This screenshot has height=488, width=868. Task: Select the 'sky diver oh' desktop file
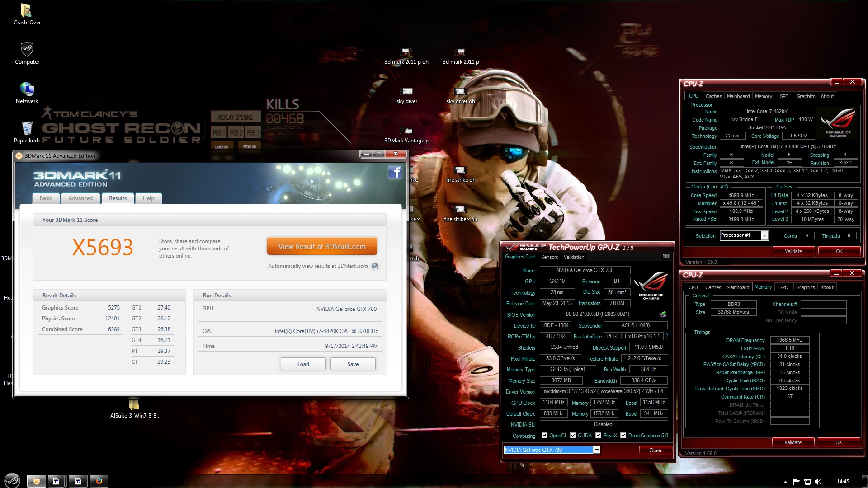(x=461, y=96)
